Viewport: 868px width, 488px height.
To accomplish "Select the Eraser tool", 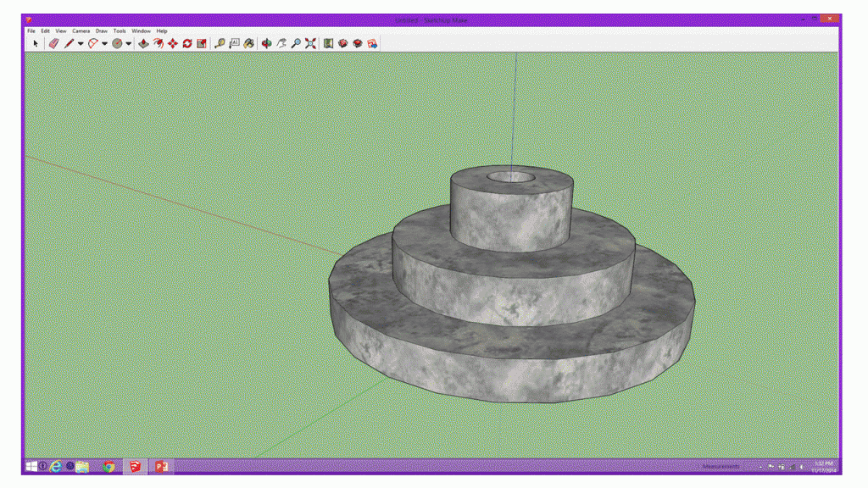I will pyautogui.click(x=53, y=43).
